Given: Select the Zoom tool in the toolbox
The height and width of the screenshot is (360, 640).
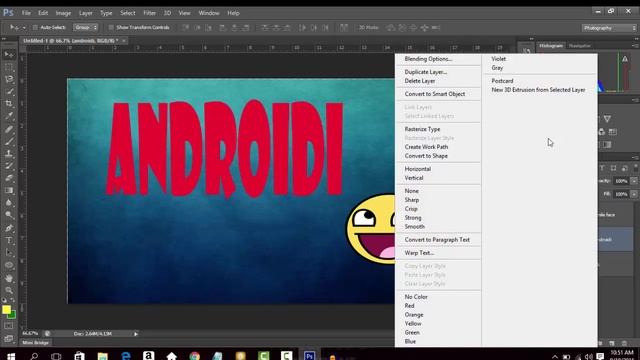Looking at the screenshot, I should pyautogui.click(x=9, y=291).
